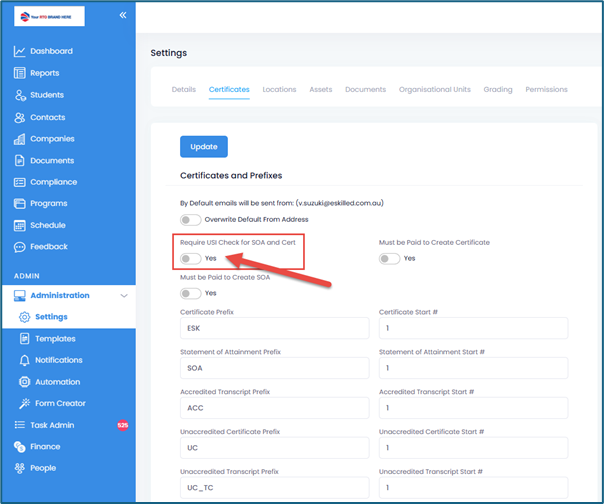Click the Compliance icon in sidebar
The image size is (604, 504).
click(x=19, y=182)
